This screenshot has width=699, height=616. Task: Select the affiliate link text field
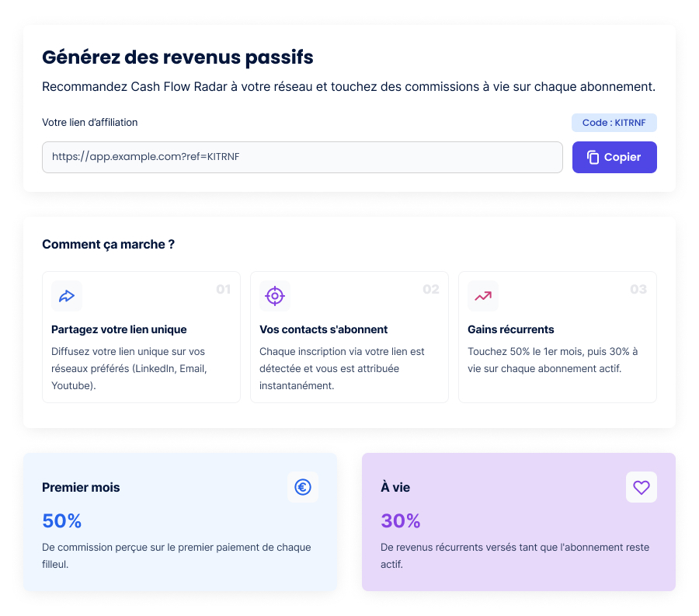[x=302, y=157]
